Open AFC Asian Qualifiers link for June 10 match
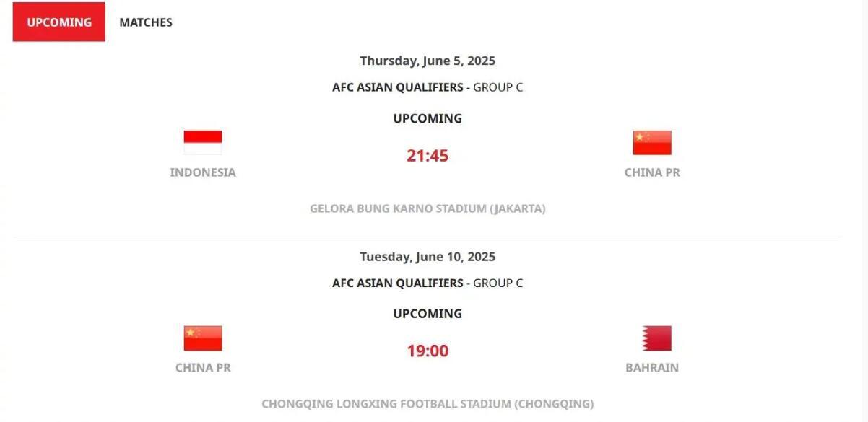 [398, 283]
